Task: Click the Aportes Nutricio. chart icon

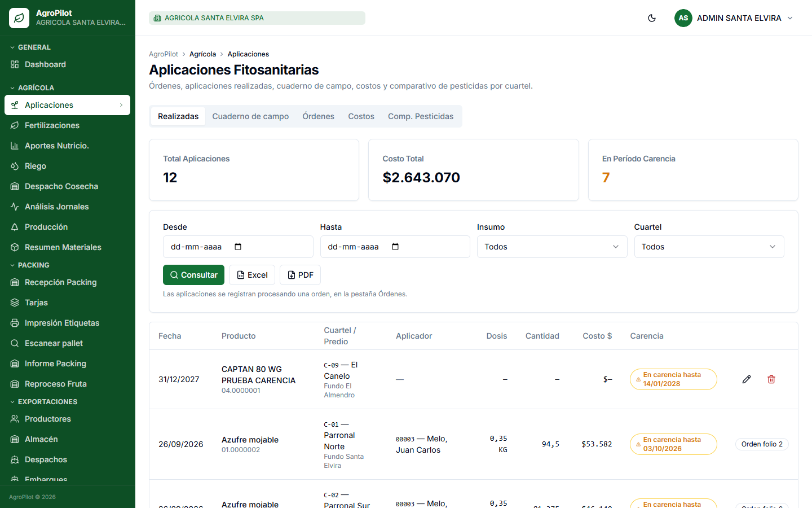Action: [15, 146]
